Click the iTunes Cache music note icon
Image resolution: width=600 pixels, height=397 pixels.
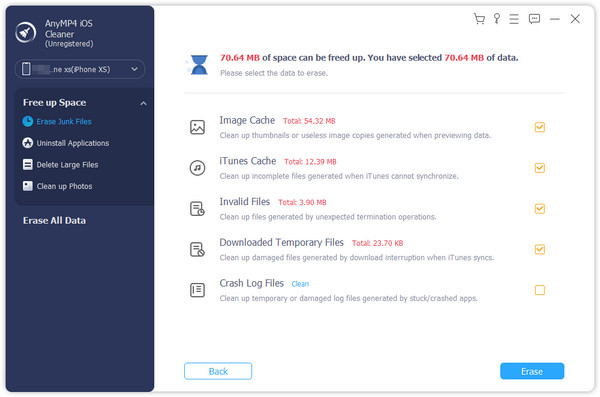coord(197,168)
